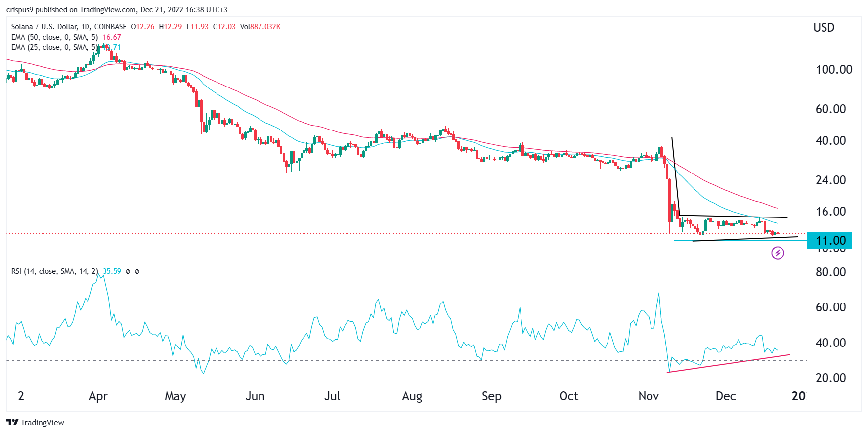Click the TradingView logo at bottom left
Screen dimensions: 868x433
pyautogui.click(x=35, y=422)
